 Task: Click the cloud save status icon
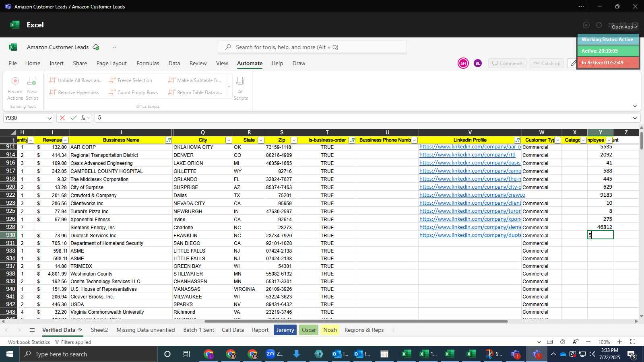(x=96, y=47)
